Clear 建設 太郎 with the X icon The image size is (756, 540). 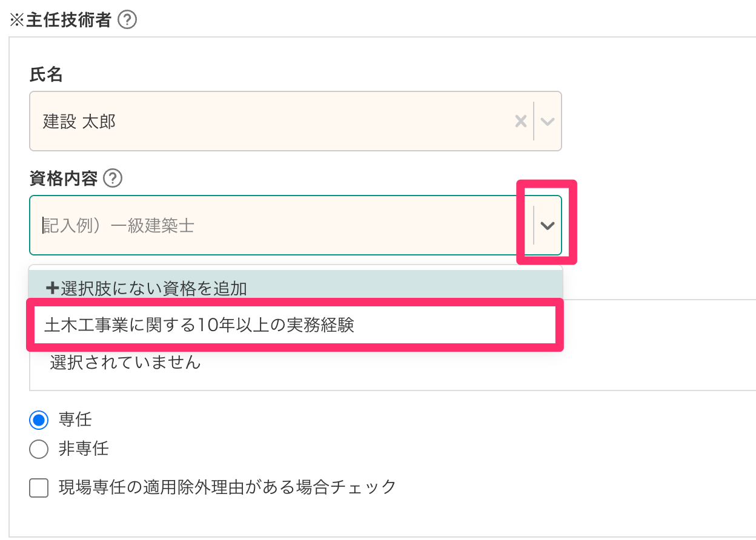(x=520, y=121)
